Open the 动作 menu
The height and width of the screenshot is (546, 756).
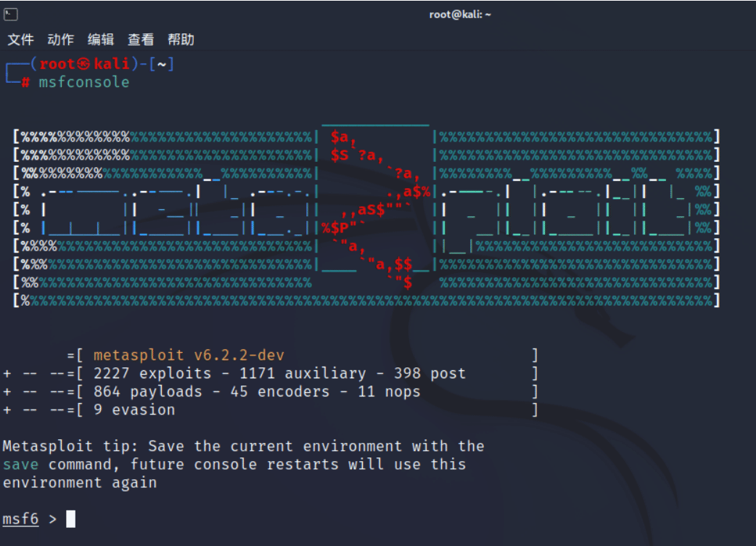tap(61, 39)
